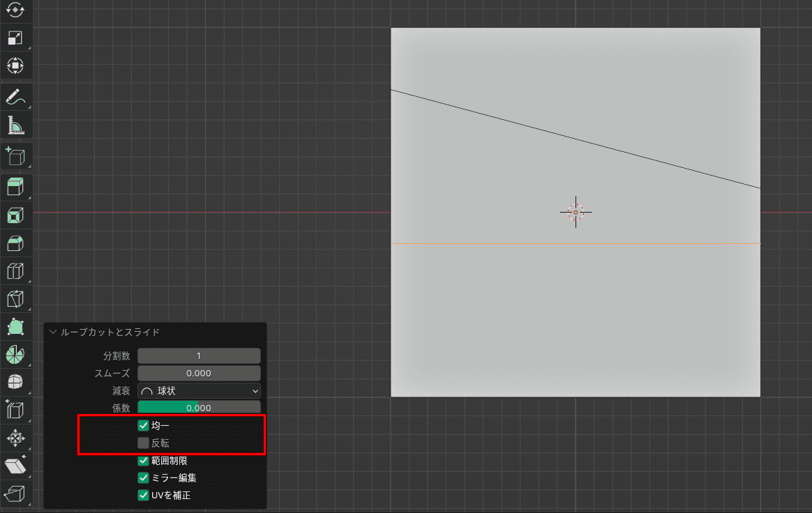The image size is (812, 513).
Task: Collapse the ループカットとスライド panel
Action: pyautogui.click(x=53, y=332)
